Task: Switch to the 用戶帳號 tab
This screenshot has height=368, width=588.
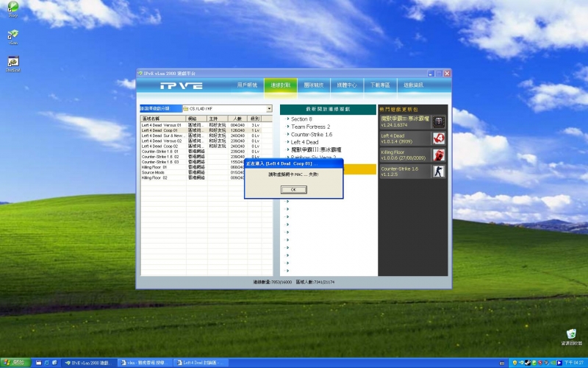Action: (x=247, y=85)
